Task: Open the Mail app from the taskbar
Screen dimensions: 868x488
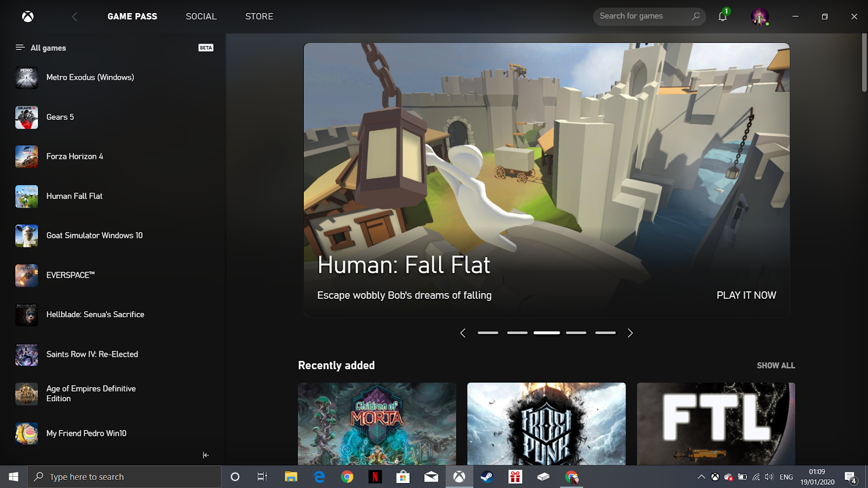Action: tap(431, 477)
